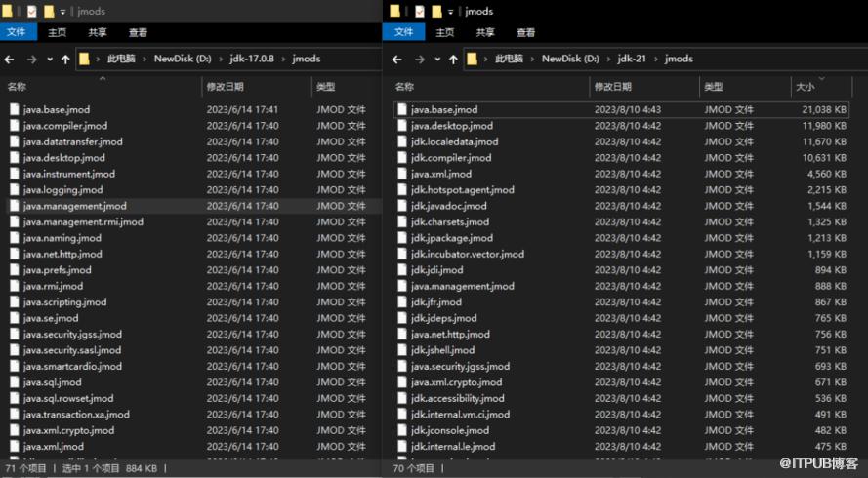Screen dimensions: 868x478
Task: Open 共享 tab in left window
Action: click(98, 32)
